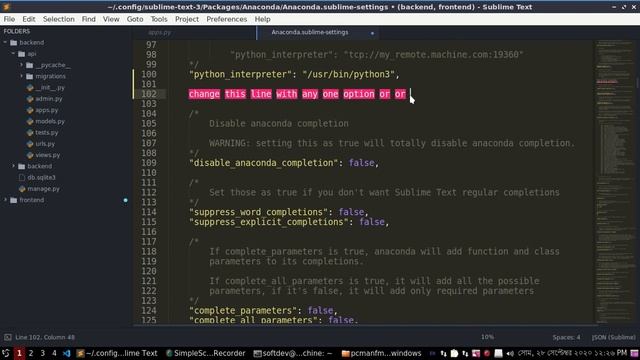Switch to workspace 4
The image size is (640, 360).
coord(54,353)
